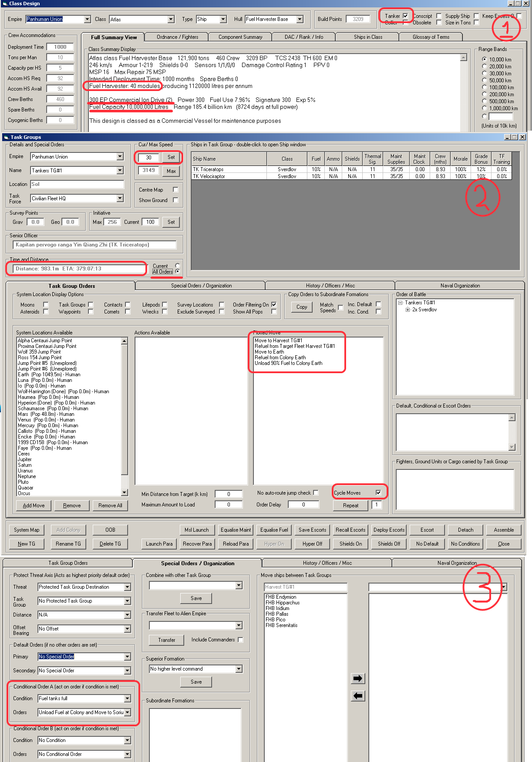Screen dimensions: 532x762
Task: Toggle the Tanker checkbox
Action: click(405, 16)
